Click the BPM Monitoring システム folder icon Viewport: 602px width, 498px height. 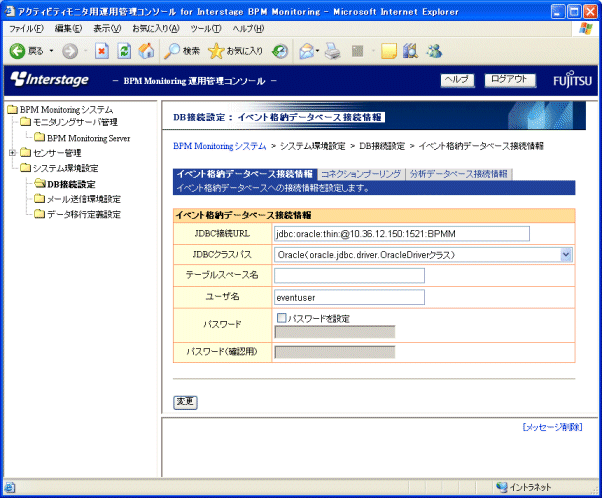13,110
